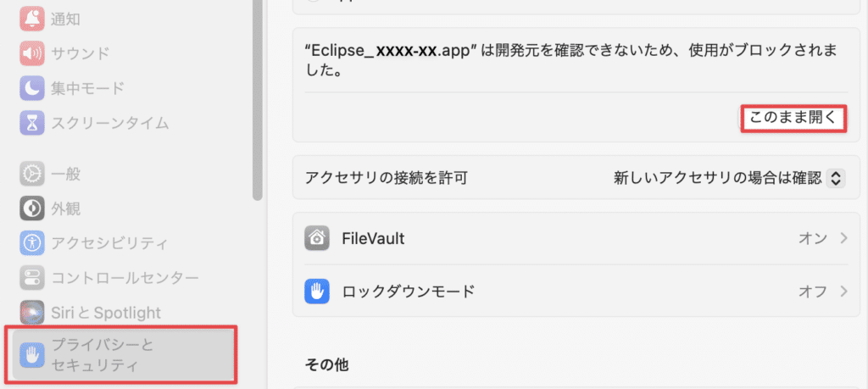This screenshot has width=868, height=389.
Task: Click the コントロールセンター icon
Action: [32, 278]
